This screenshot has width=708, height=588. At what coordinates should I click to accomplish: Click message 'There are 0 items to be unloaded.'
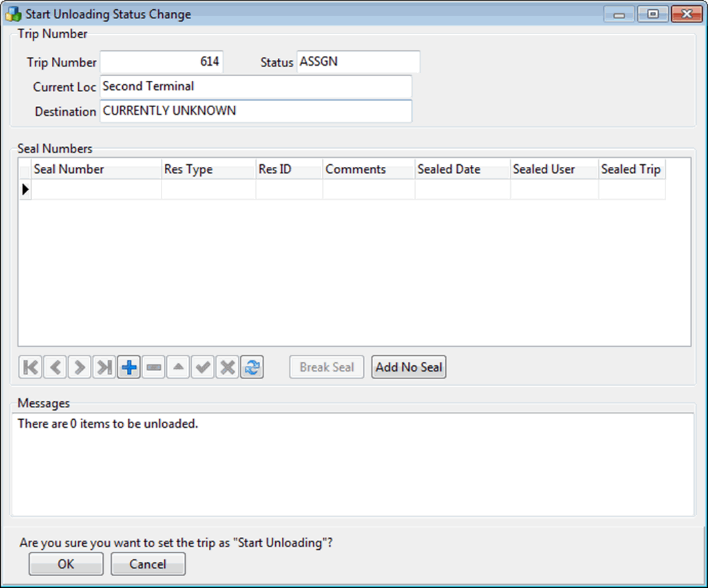108,424
